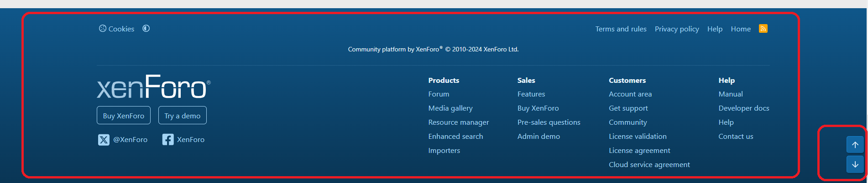The image size is (868, 183).
Task: Open Manual under Help column
Action: click(x=731, y=94)
